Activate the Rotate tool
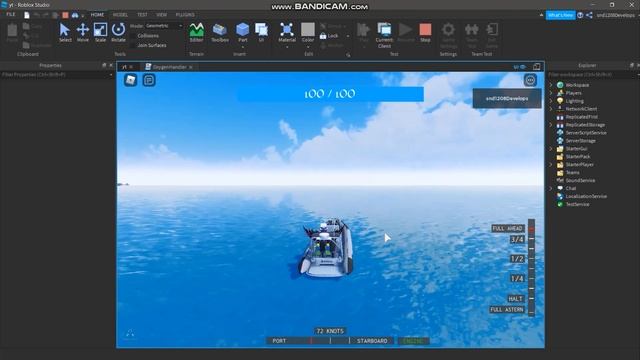The width and height of the screenshot is (640, 360). point(118,32)
